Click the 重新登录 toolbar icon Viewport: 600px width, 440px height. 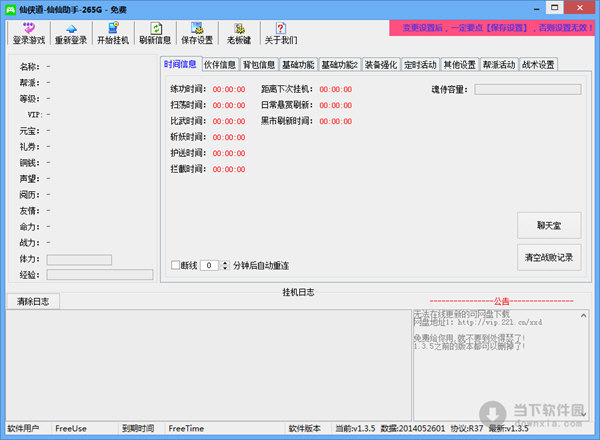pos(71,33)
